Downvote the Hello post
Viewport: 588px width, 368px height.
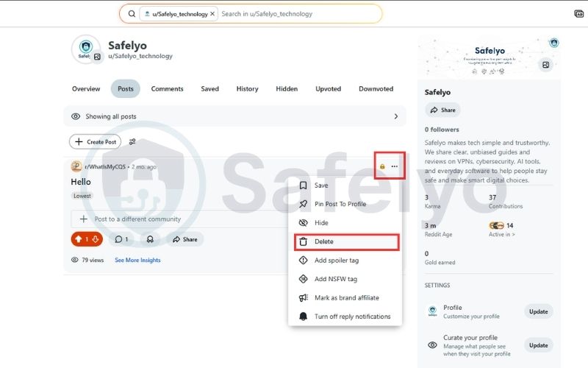pyautogui.click(x=96, y=239)
